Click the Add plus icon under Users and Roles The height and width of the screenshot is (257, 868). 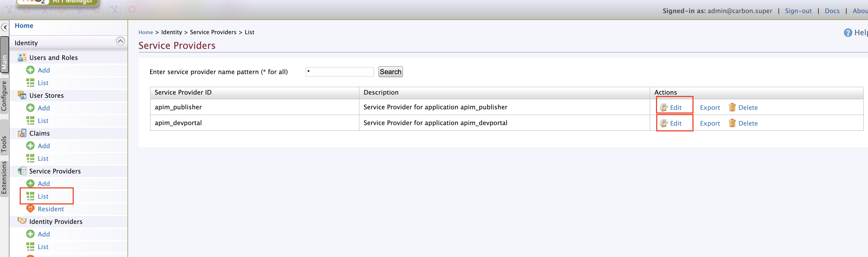point(30,70)
